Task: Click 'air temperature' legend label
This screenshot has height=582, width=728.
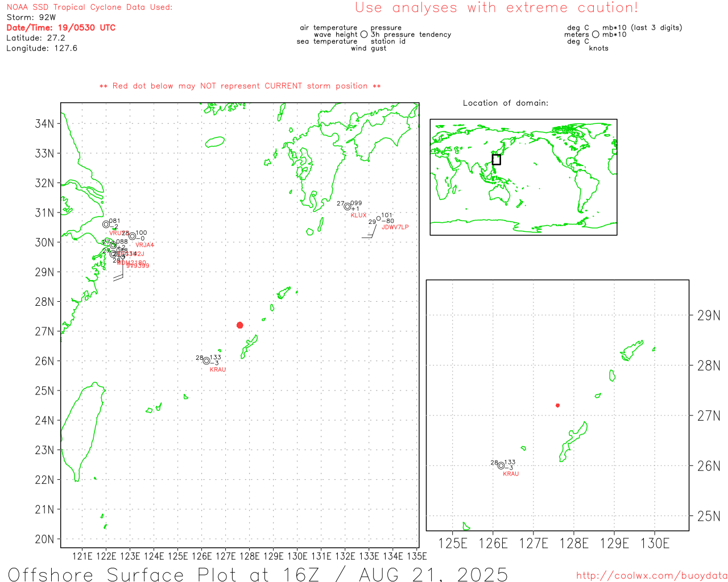Action: pyautogui.click(x=329, y=28)
